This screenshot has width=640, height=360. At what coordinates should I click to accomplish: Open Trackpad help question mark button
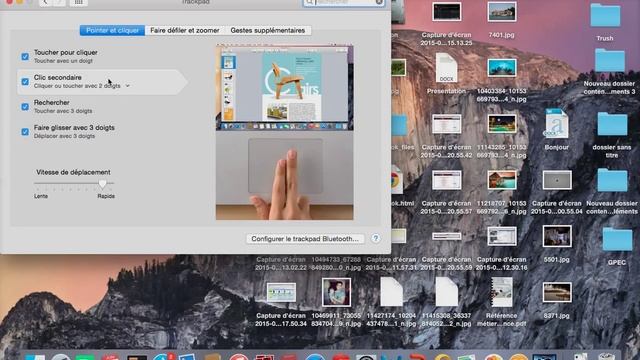(376, 238)
